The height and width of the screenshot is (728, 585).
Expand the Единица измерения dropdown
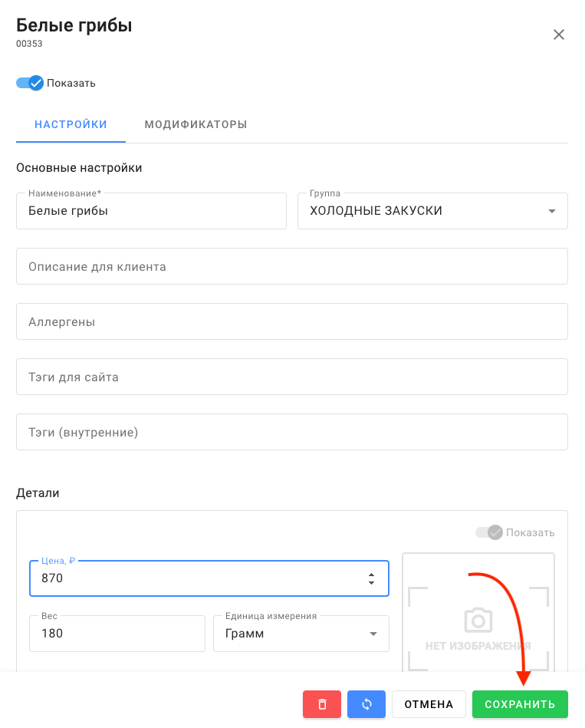tap(373, 634)
